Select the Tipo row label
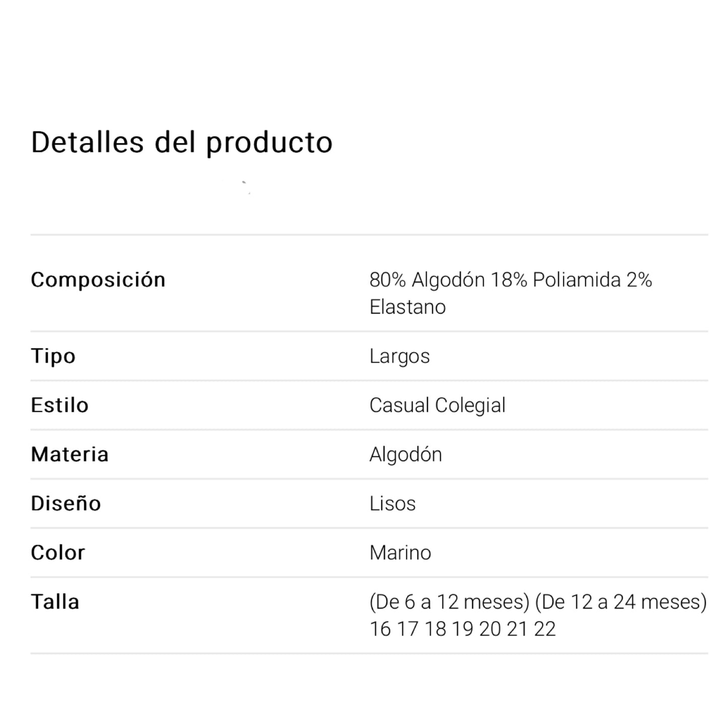The width and height of the screenshot is (728, 728). pos(53,356)
